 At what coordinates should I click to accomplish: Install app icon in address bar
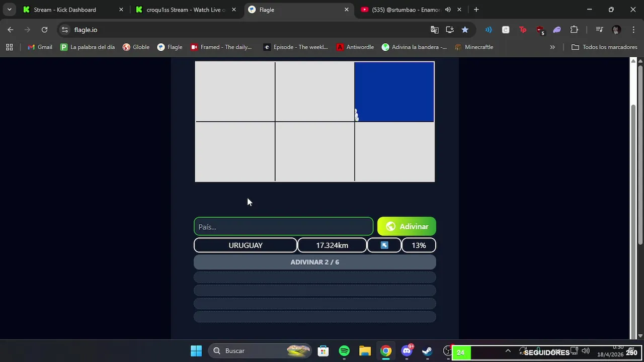450,30
